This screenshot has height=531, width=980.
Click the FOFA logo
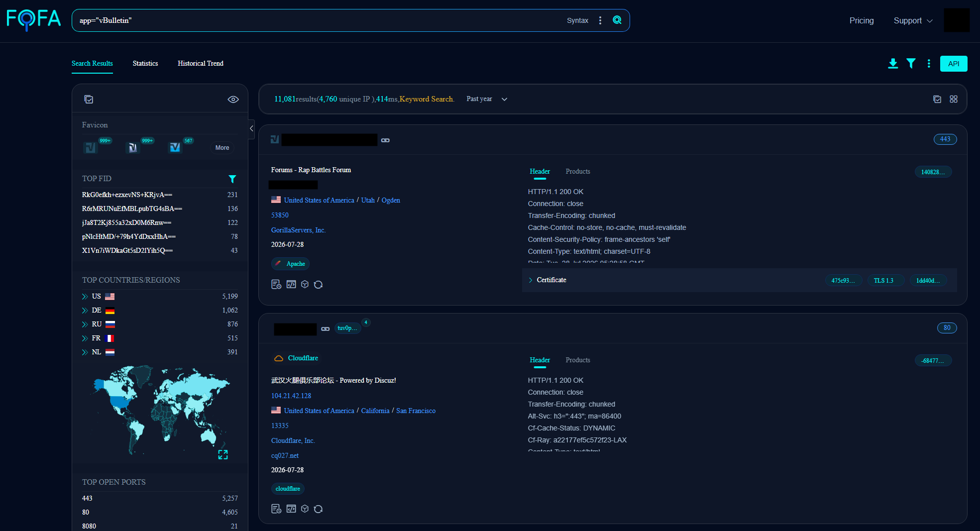pyautogui.click(x=34, y=20)
